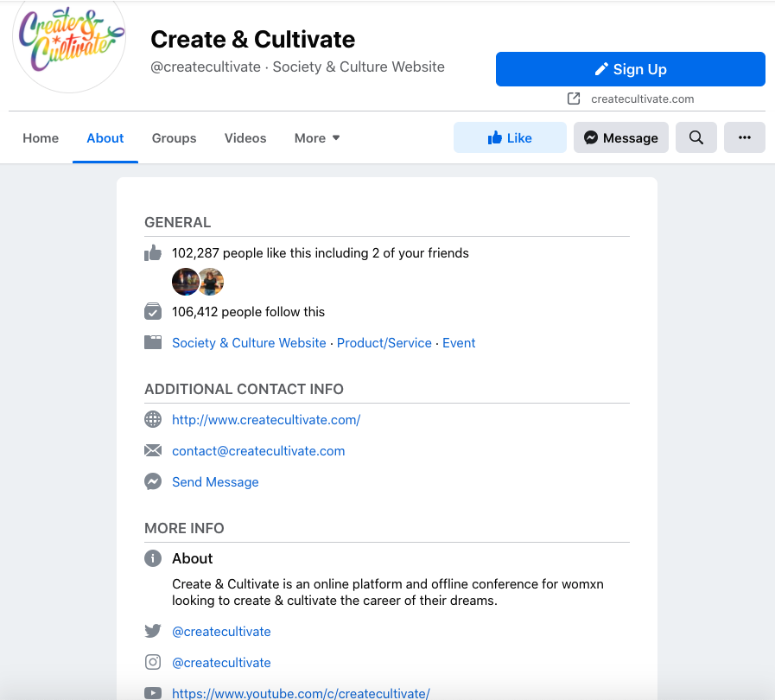Click the blue Sign Up button
This screenshot has height=700, width=775.
click(x=630, y=69)
